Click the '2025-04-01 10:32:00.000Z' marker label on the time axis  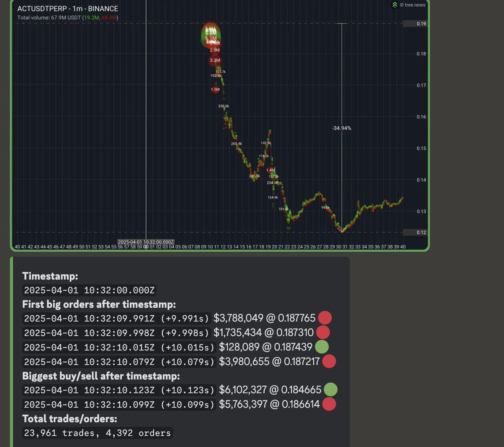(146, 242)
